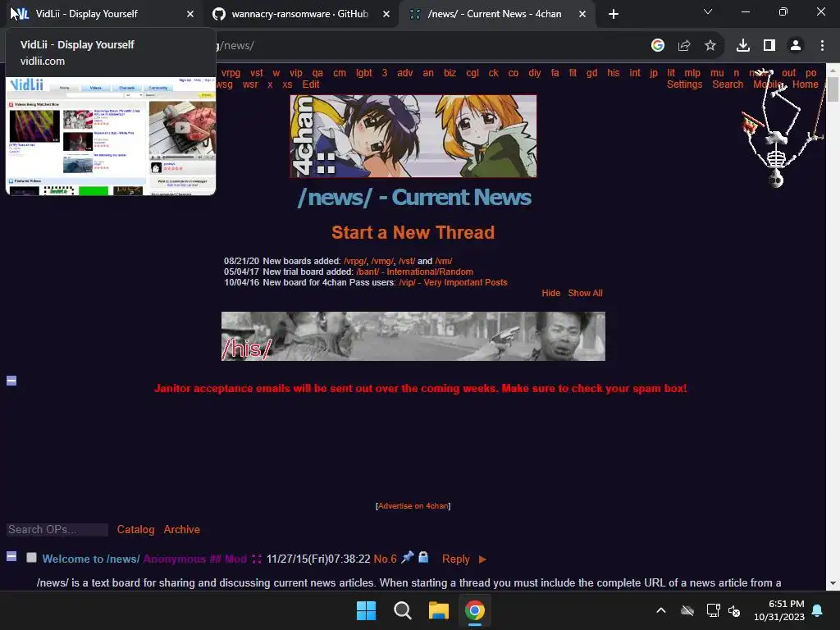Click the OneDrive cloud tray icon
The width and height of the screenshot is (840, 630).
click(x=687, y=610)
